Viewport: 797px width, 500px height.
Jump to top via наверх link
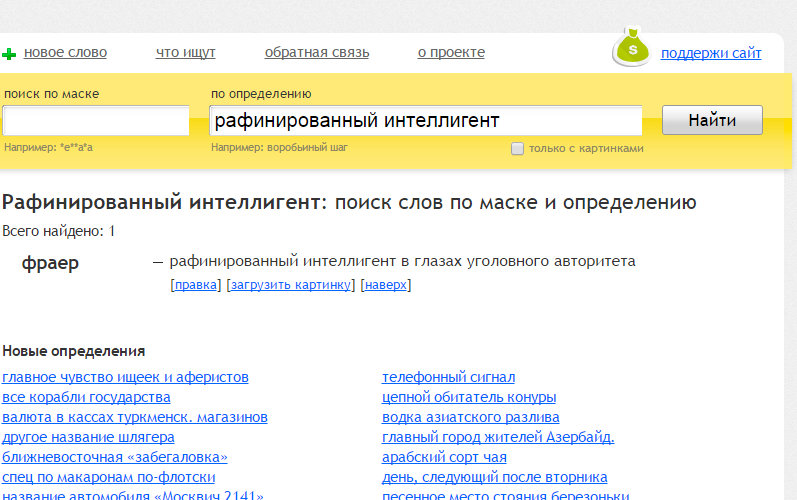click(x=386, y=285)
